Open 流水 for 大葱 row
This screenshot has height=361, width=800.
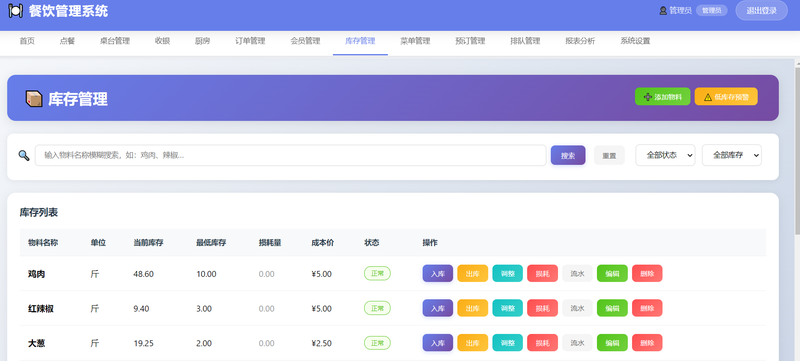578,343
